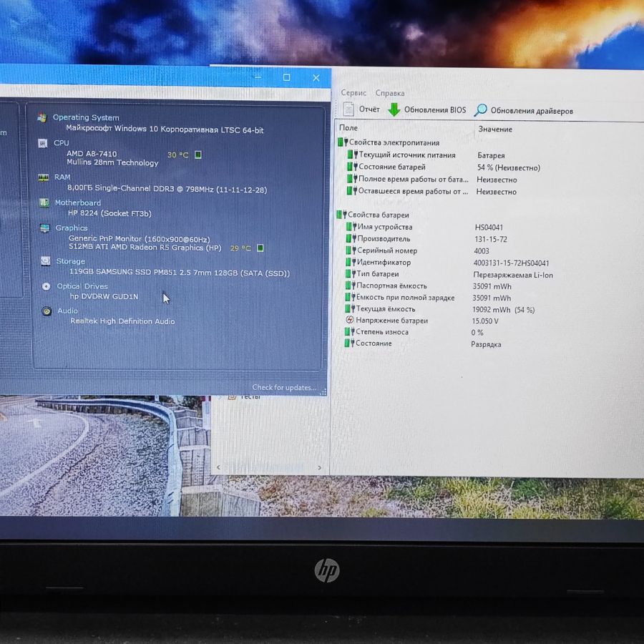Open the Motherboard section link
The width and height of the screenshot is (644, 644).
[77, 203]
